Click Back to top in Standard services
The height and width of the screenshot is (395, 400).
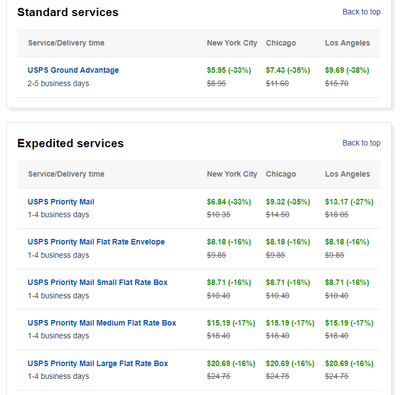[361, 12]
